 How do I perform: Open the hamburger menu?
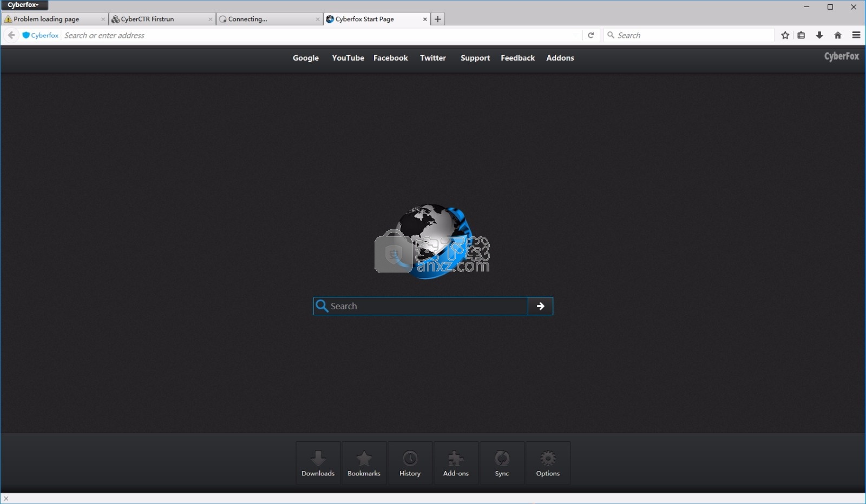[x=856, y=35]
